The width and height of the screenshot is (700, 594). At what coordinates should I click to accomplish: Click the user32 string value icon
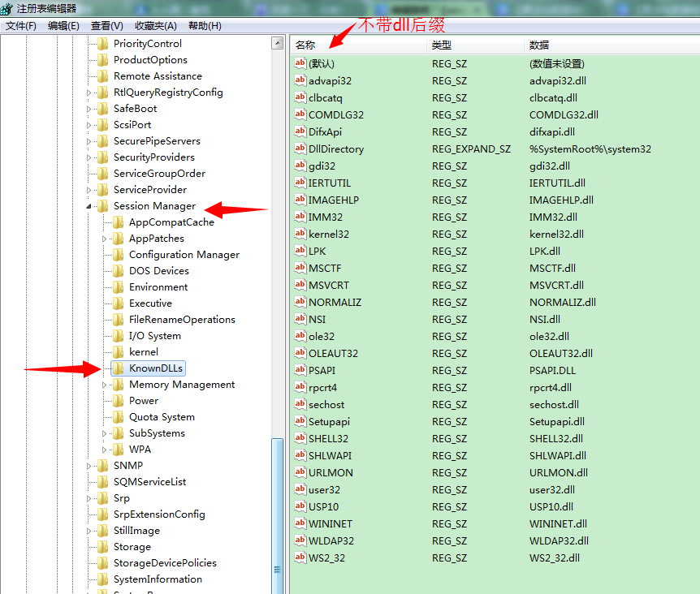300,489
